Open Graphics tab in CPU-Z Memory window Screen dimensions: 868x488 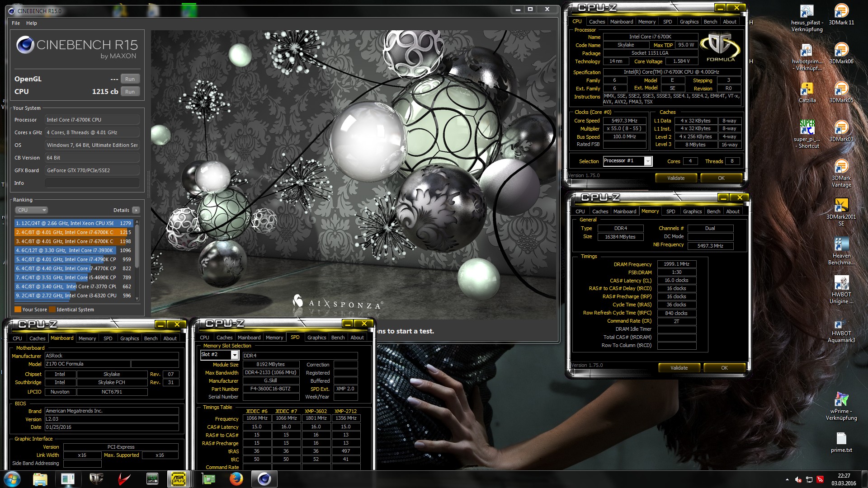(692, 211)
